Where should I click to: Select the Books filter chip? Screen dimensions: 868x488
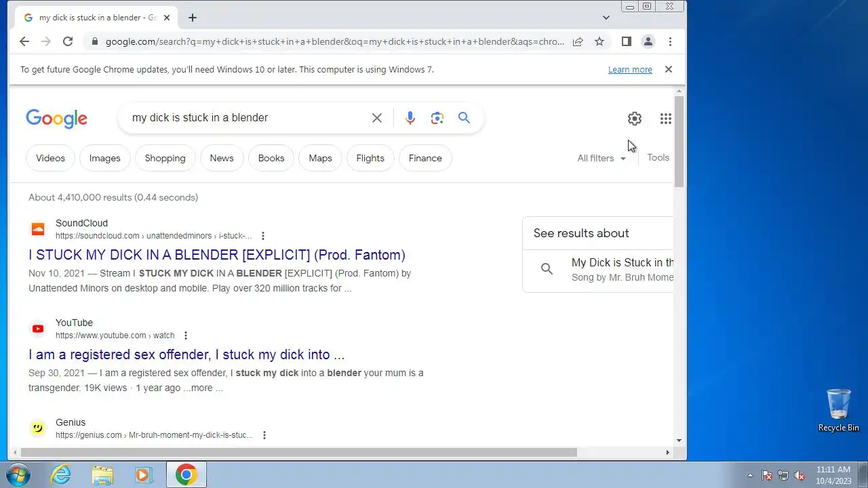pyautogui.click(x=271, y=158)
